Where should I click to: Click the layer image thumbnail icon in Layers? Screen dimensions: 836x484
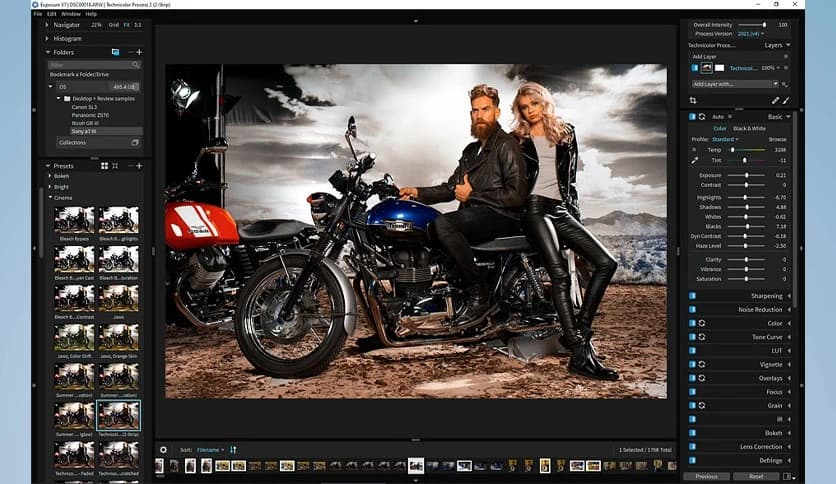point(706,68)
